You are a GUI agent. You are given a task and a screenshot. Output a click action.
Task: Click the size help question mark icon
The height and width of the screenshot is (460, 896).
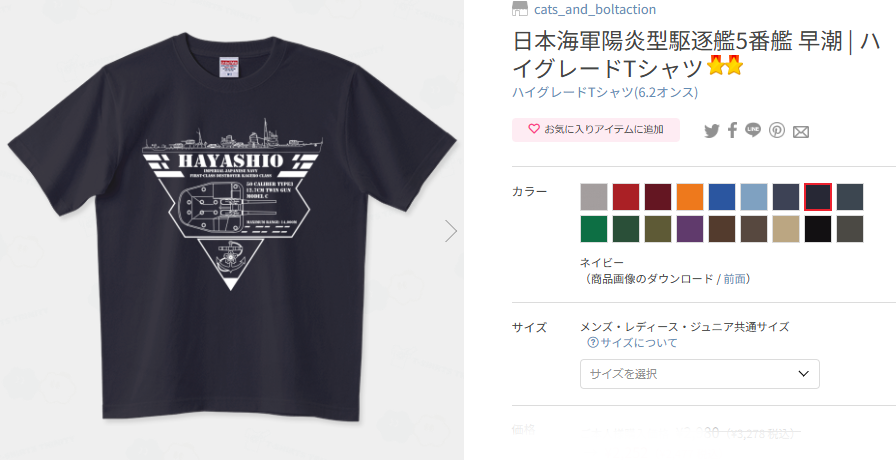[x=593, y=343]
